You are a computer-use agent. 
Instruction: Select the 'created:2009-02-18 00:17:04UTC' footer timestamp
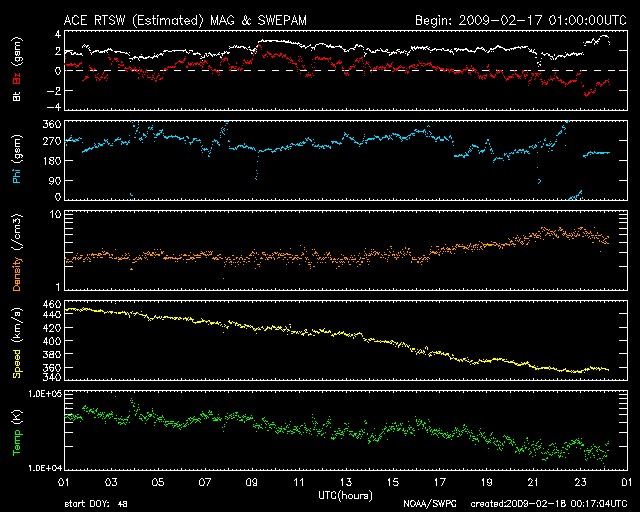pyautogui.click(x=549, y=504)
